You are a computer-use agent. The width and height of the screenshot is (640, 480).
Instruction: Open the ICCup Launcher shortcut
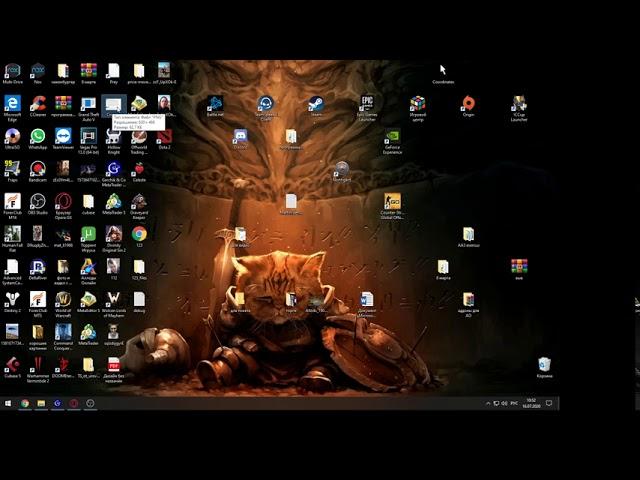[519, 103]
